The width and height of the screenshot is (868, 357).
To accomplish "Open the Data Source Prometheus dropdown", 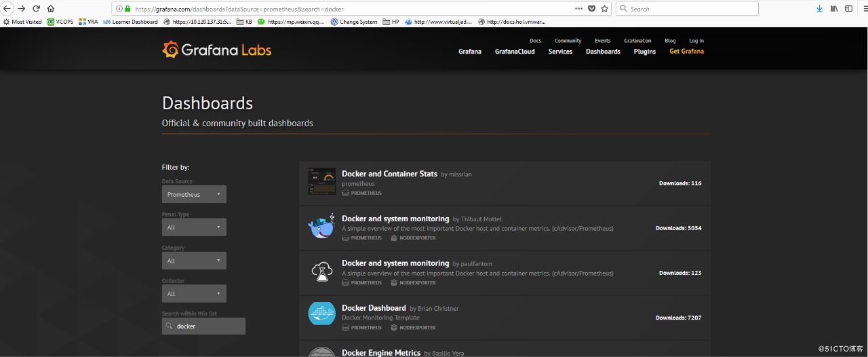I will tap(194, 194).
